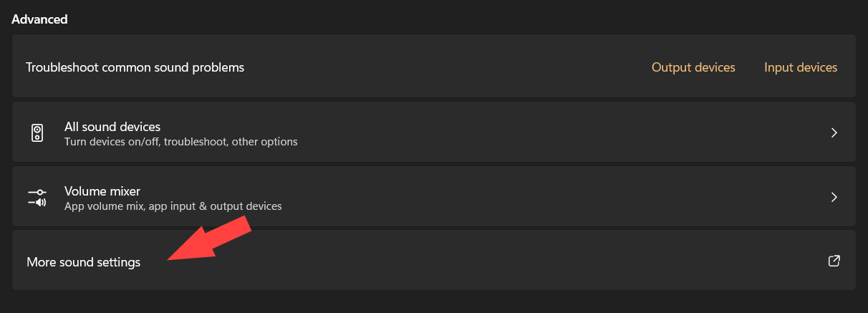Click the empty middle of the Troubleshoot row
Screen dimensions: 868x313
click(x=444, y=67)
